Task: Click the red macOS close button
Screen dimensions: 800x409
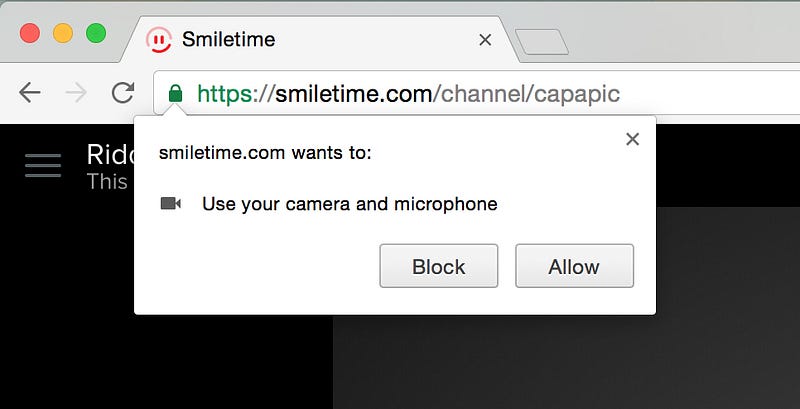Action: (30, 33)
